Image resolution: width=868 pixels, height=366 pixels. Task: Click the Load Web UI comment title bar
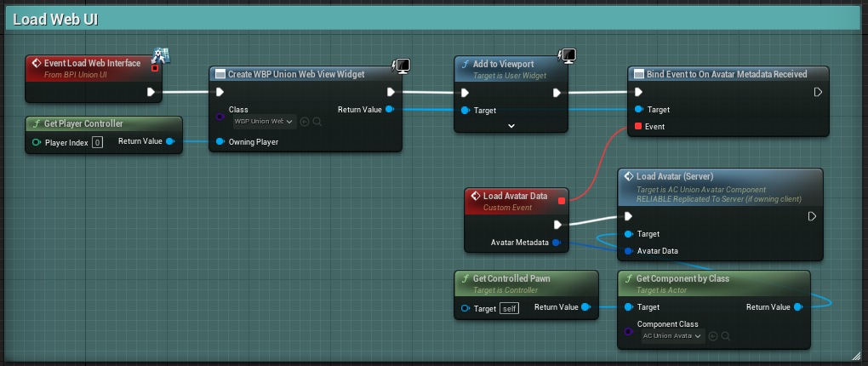point(434,20)
